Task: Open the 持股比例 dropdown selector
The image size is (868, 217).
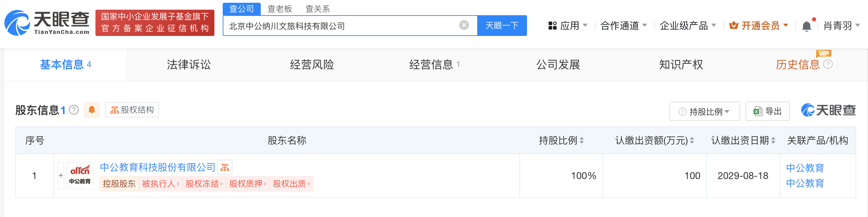Action: point(704,111)
